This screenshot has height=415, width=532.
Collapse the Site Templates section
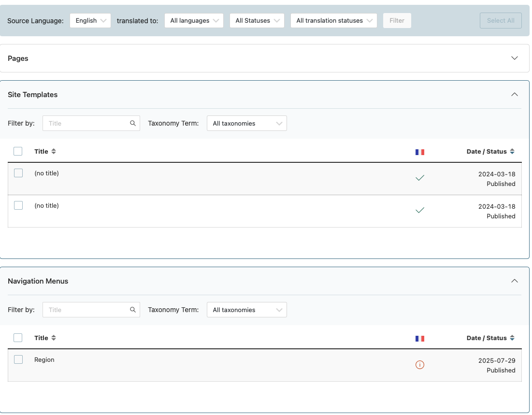(x=515, y=94)
